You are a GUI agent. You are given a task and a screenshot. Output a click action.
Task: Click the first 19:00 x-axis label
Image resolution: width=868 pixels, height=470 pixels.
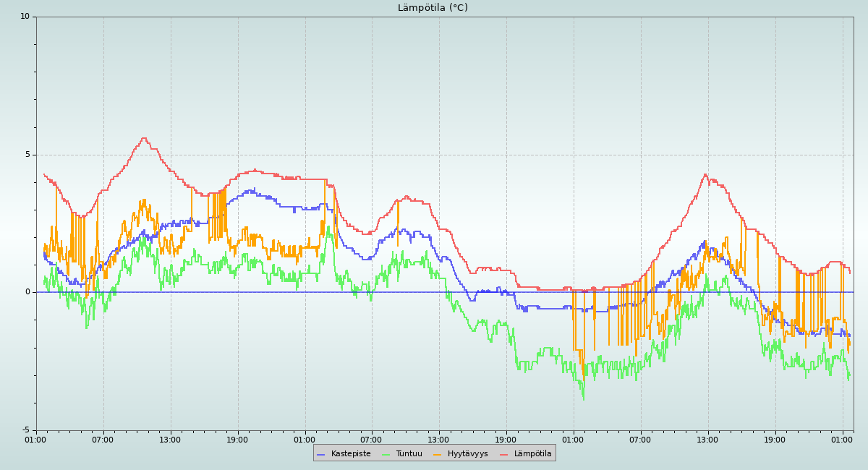pos(237,440)
